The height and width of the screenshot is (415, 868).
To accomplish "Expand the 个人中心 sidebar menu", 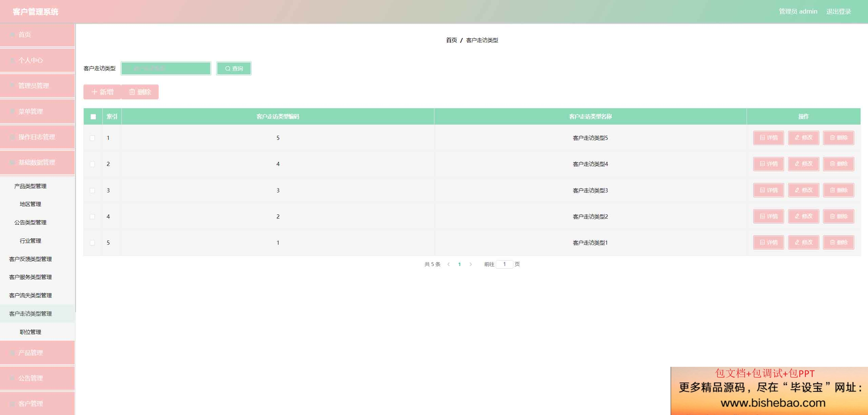I will [37, 60].
